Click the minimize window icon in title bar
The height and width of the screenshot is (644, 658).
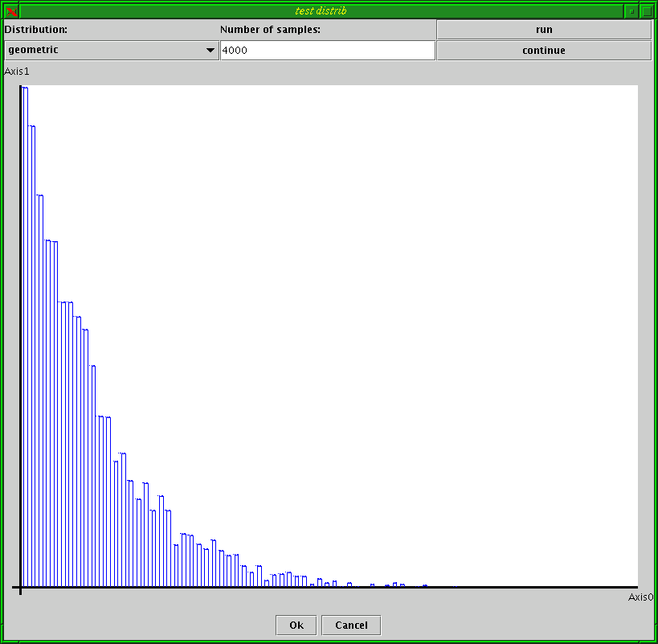(631, 11)
